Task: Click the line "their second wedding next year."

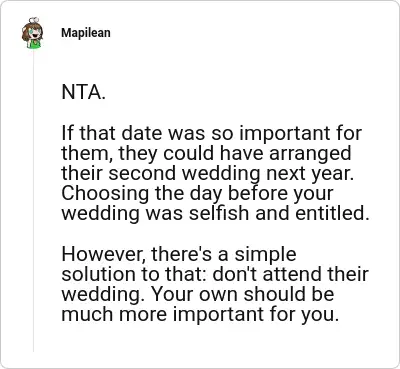Action: click(x=207, y=173)
